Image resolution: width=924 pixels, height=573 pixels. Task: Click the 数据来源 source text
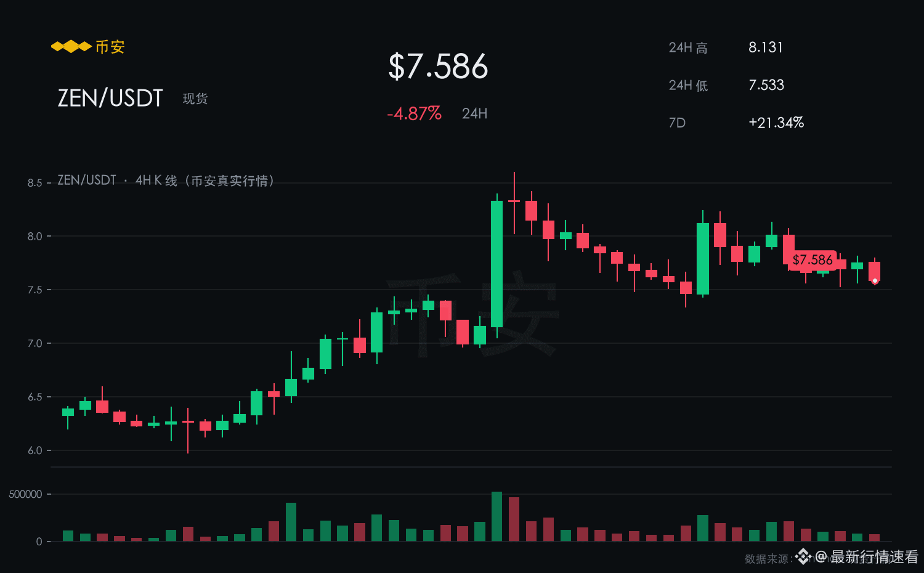point(766,559)
